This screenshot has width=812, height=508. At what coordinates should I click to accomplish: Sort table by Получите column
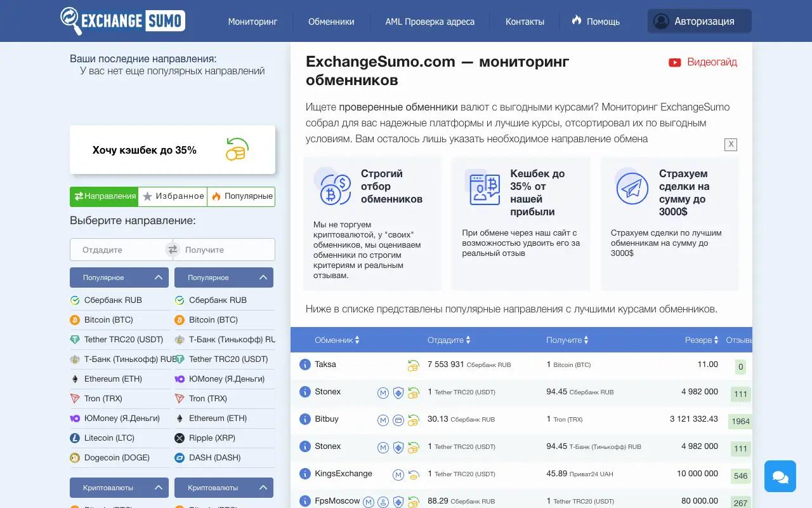567,340
